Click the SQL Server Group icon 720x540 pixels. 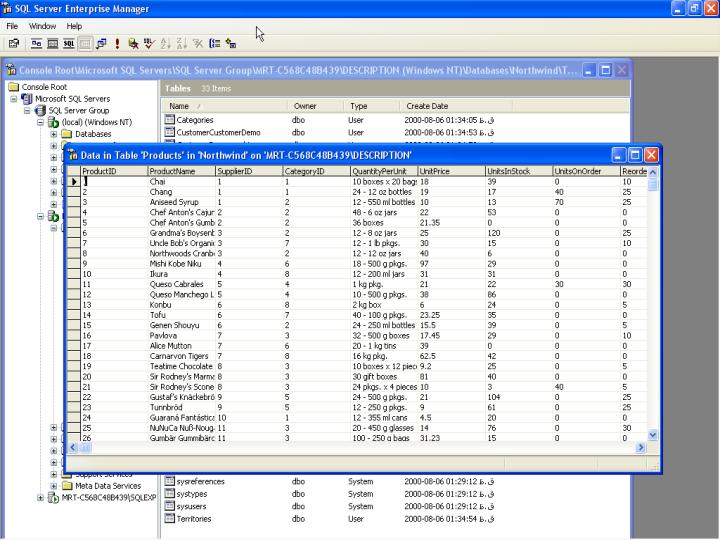(40, 111)
